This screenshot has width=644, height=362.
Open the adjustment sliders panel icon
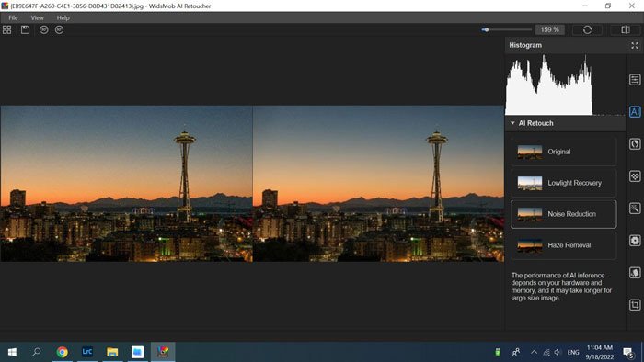(x=635, y=80)
